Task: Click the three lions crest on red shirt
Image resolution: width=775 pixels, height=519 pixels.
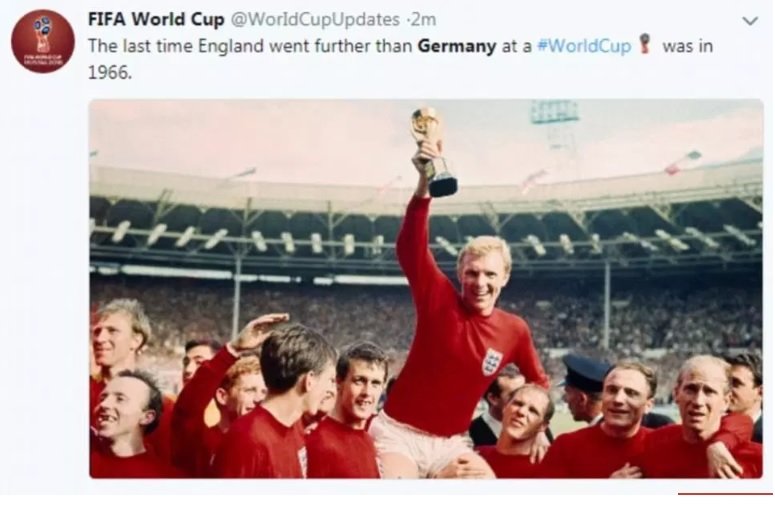Action: pyautogui.click(x=492, y=362)
